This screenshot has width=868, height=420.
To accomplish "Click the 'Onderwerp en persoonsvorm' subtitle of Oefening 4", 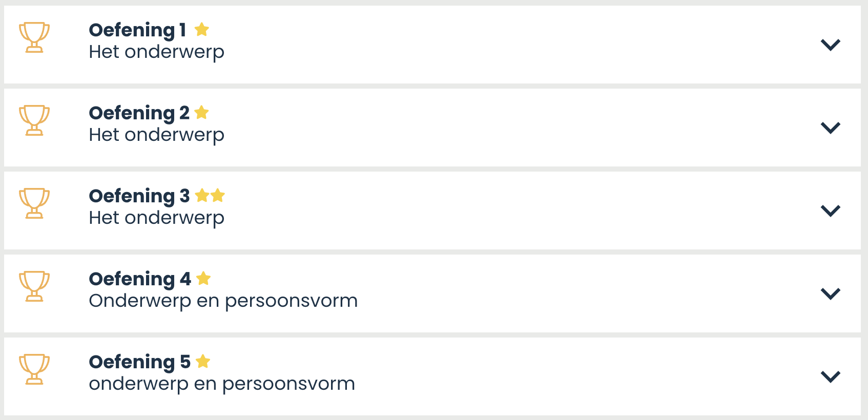I will click(x=223, y=301).
